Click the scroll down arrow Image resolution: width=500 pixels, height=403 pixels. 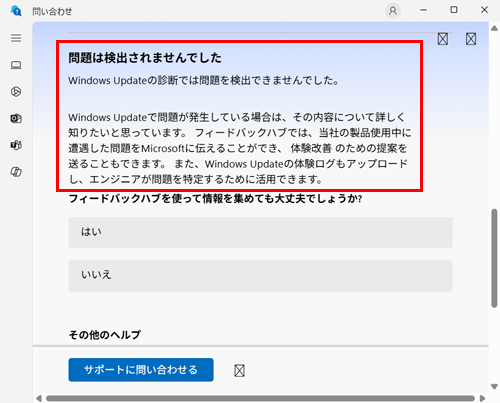tap(494, 386)
